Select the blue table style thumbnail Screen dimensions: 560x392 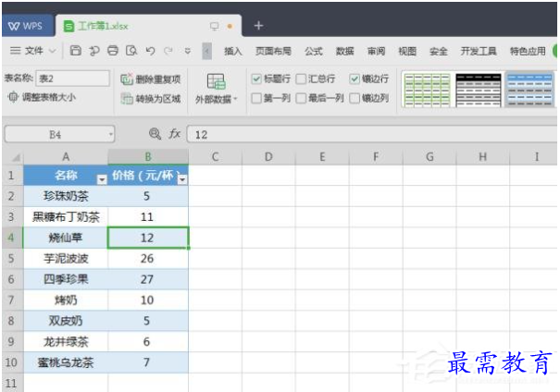[530, 90]
